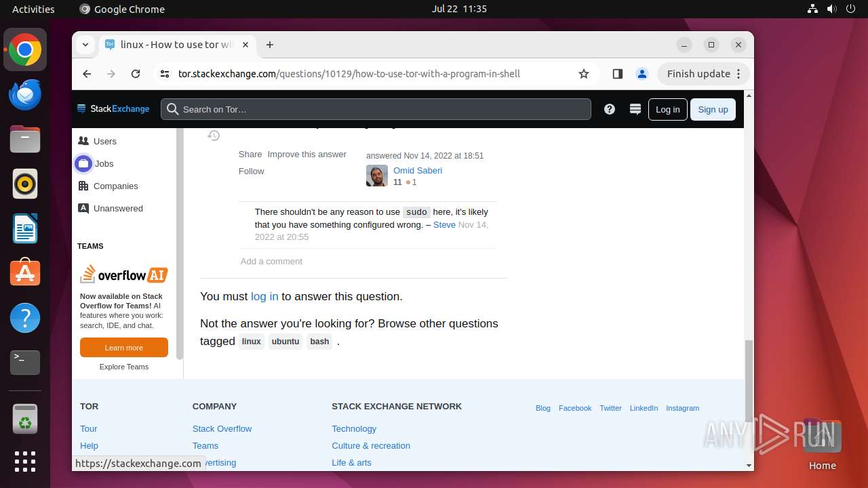868x488 pixels.
Task: Open Chrome menu via Finish update
Action: (x=704, y=74)
